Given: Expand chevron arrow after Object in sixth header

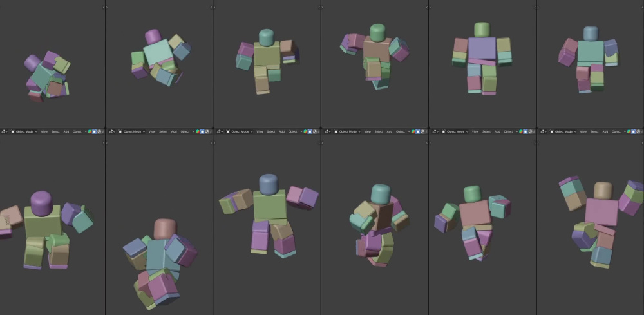Looking at the screenshot, I should tap(625, 131).
